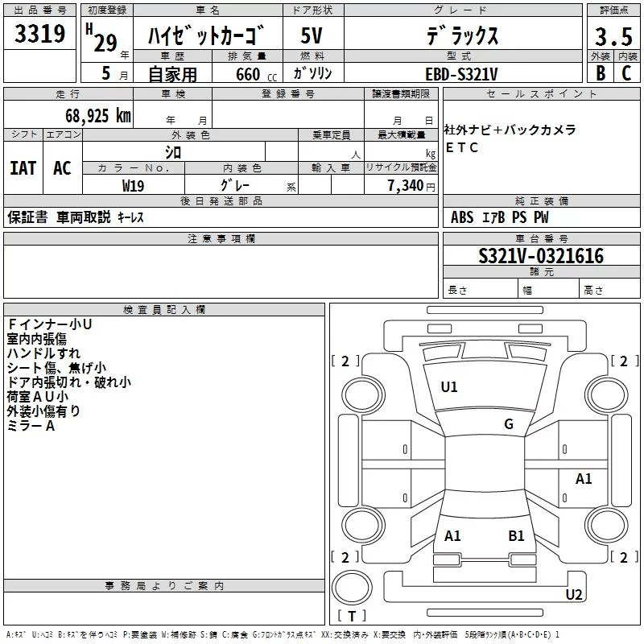
Task: Select the exterior color シロ
Action: click(173, 153)
